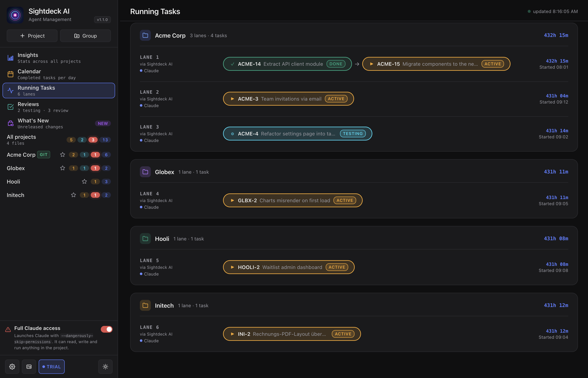Click the add Project button

point(32,36)
